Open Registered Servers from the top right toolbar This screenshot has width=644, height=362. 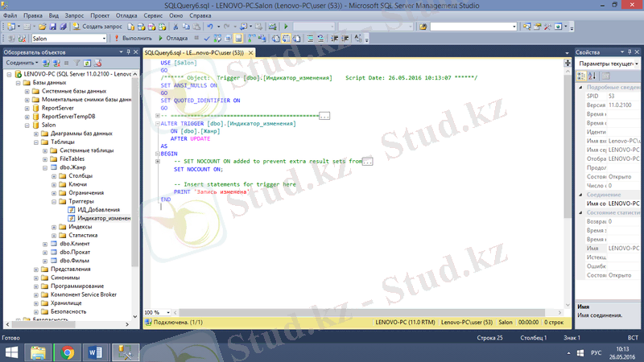click(526, 27)
